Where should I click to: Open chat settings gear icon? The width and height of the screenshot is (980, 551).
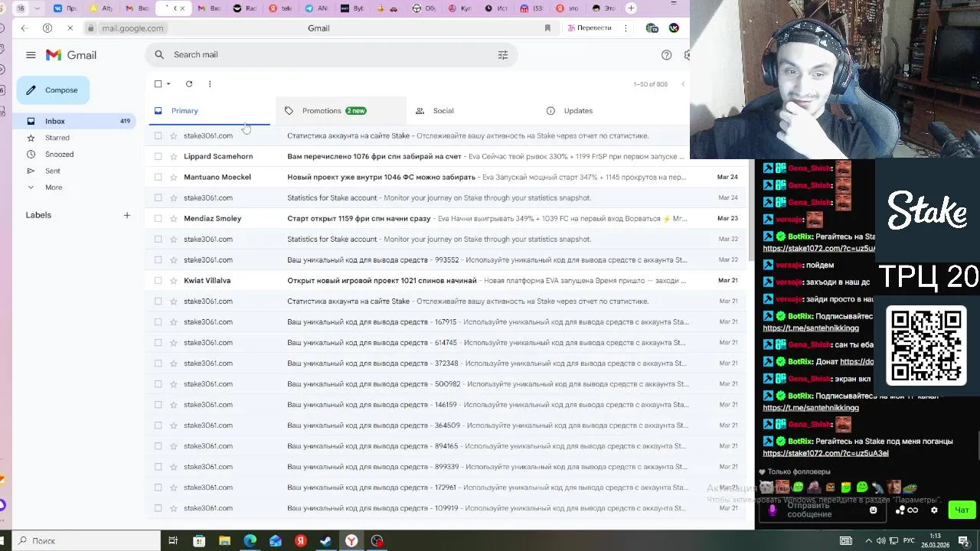click(934, 510)
